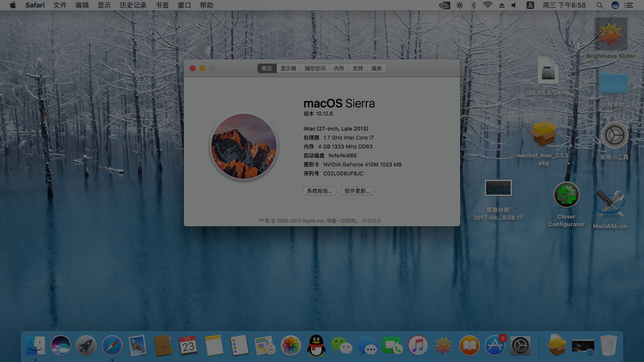
Task: Open the Maps app in Dock
Action: [265, 346]
